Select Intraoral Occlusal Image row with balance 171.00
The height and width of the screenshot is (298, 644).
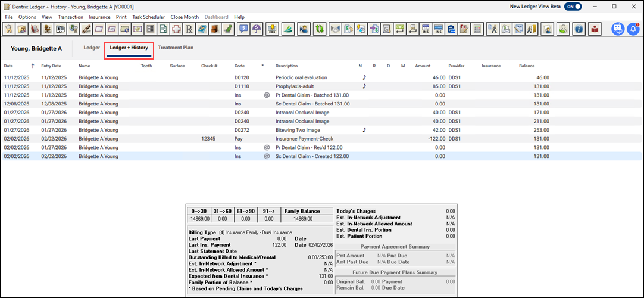322,112
